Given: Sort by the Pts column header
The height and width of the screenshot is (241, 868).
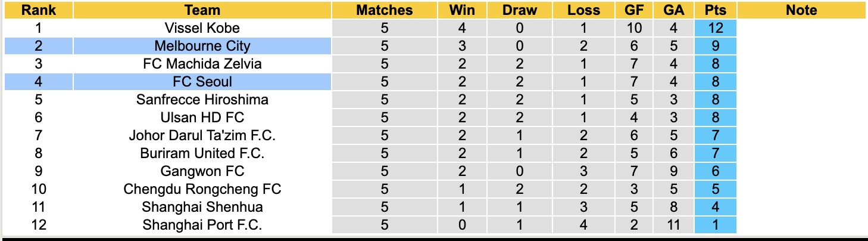Looking at the screenshot, I should click(715, 10).
